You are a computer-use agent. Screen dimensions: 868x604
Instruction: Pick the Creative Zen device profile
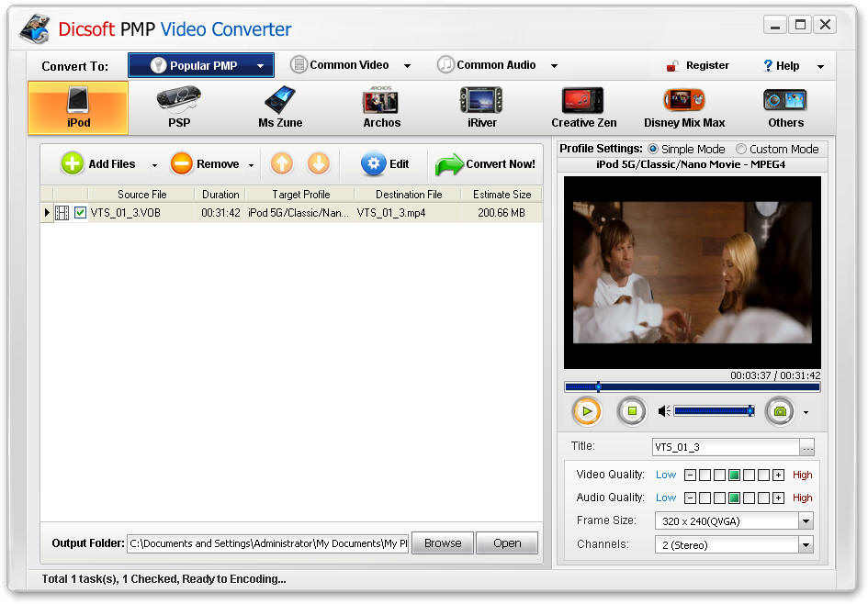(x=583, y=108)
